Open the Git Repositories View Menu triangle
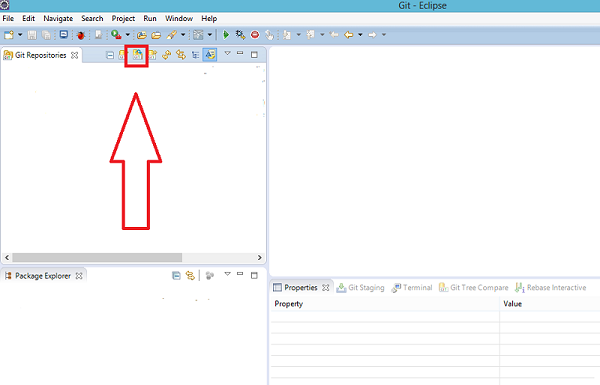 [227, 53]
